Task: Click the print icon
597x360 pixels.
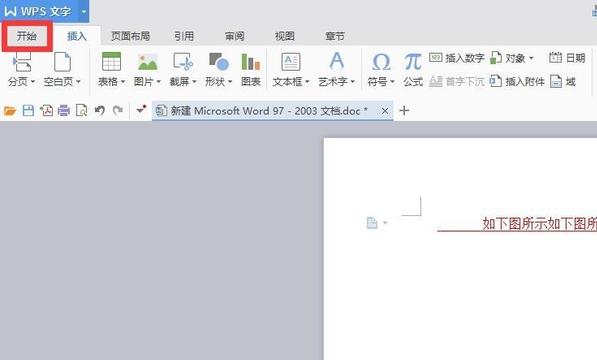Action: (x=64, y=111)
